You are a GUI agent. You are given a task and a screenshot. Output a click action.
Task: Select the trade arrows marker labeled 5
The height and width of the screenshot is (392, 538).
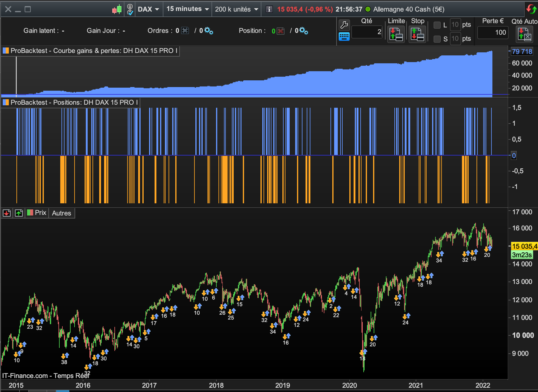147,332
